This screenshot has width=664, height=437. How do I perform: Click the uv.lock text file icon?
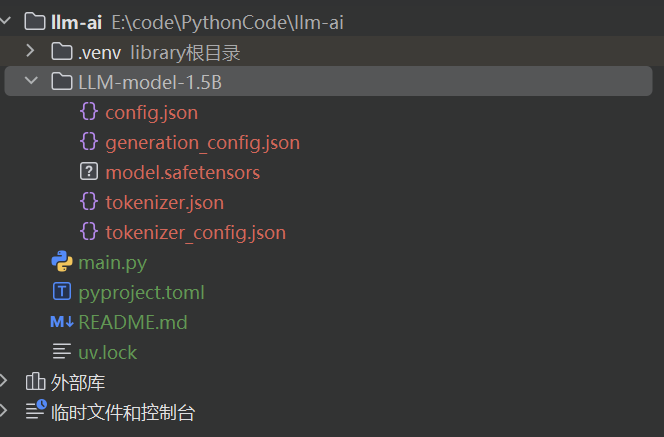[x=62, y=352]
